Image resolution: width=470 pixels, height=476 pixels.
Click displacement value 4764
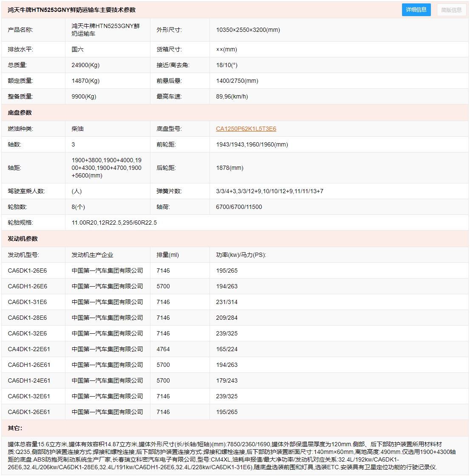click(x=163, y=349)
